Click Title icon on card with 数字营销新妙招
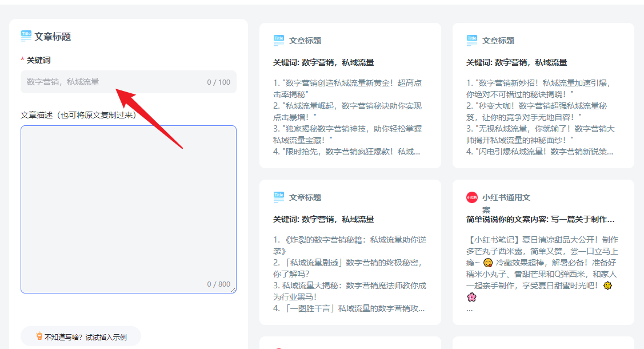 471,40
